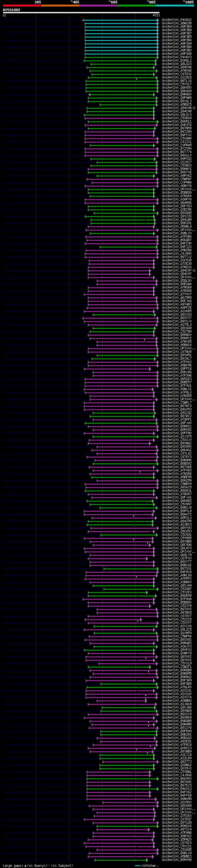Select label UniRef100_Q9FHW9

coord(177,98)
